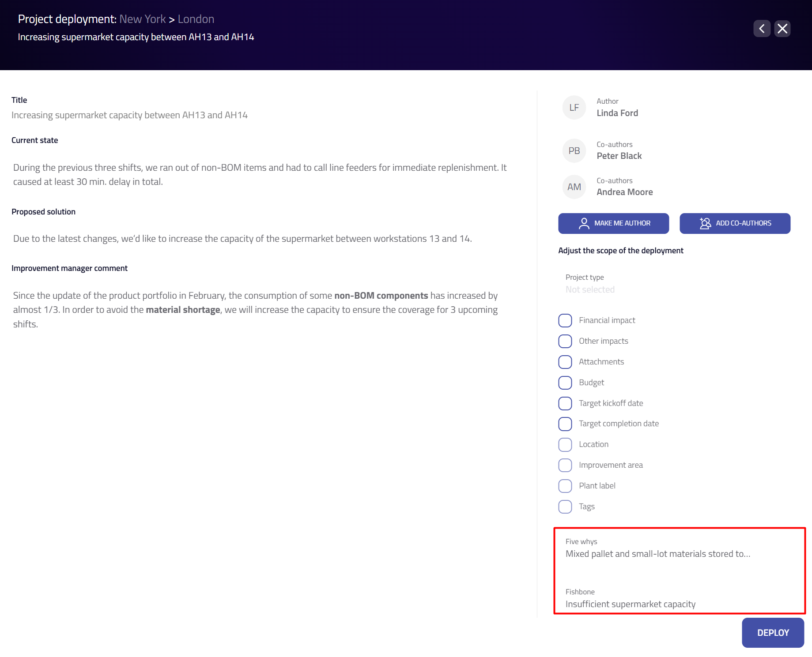This screenshot has height=657, width=812.
Task: Click the Make Me Author button
Action: 613,223
